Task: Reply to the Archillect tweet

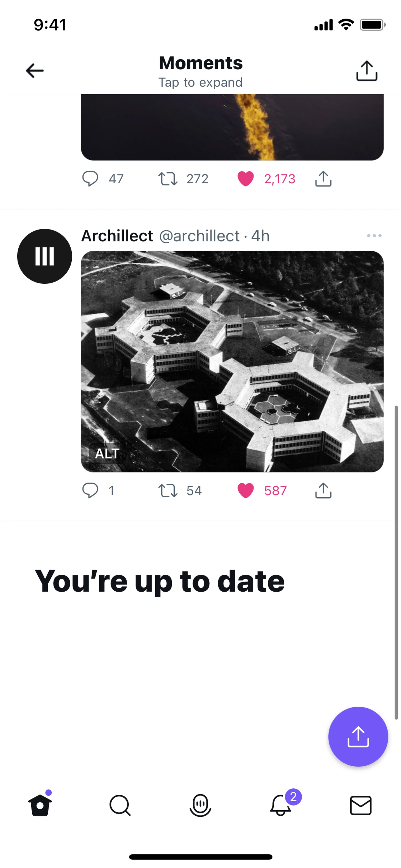Action: (90, 490)
